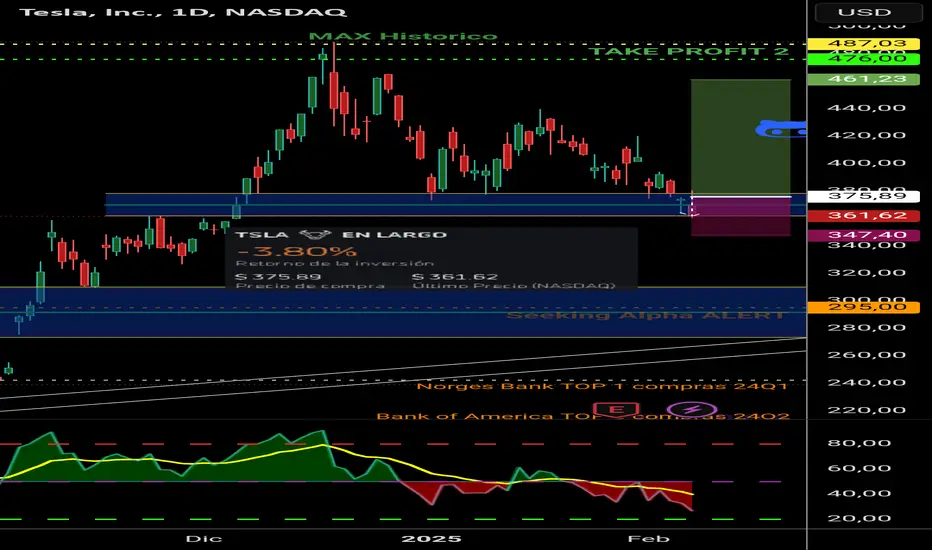Click the 280,00 price axis value

click(x=867, y=328)
